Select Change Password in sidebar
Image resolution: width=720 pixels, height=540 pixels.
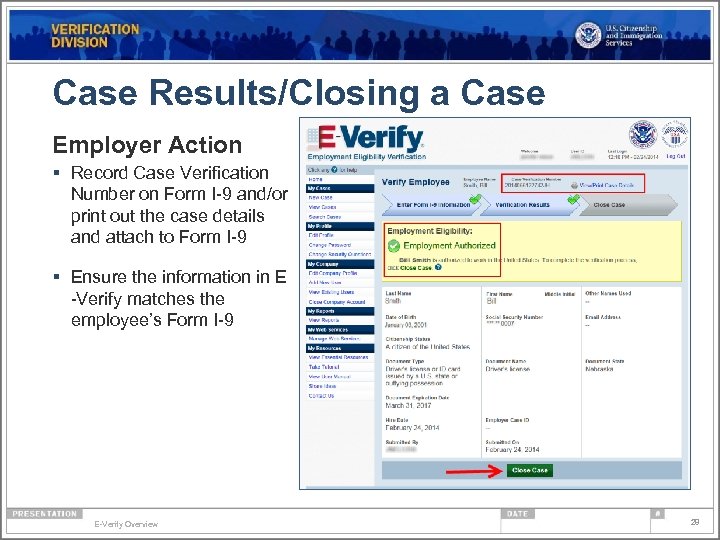tap(330, 245)
